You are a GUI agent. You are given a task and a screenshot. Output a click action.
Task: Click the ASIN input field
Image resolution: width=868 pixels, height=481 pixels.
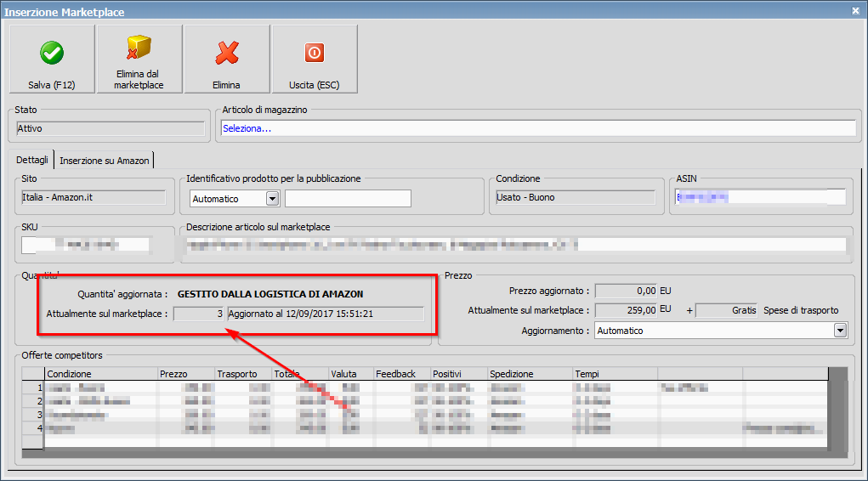759,197
